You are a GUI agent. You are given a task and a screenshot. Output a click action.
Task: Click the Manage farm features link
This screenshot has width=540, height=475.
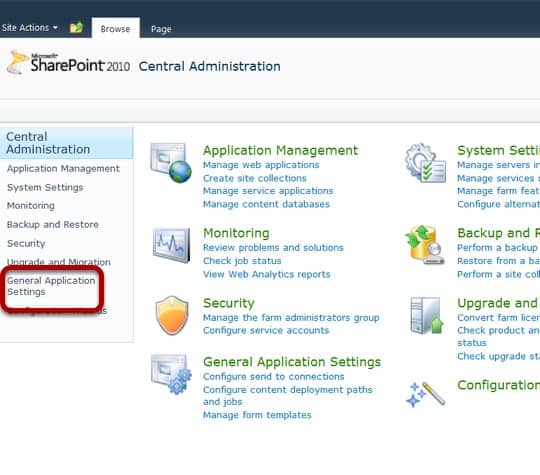498,191
